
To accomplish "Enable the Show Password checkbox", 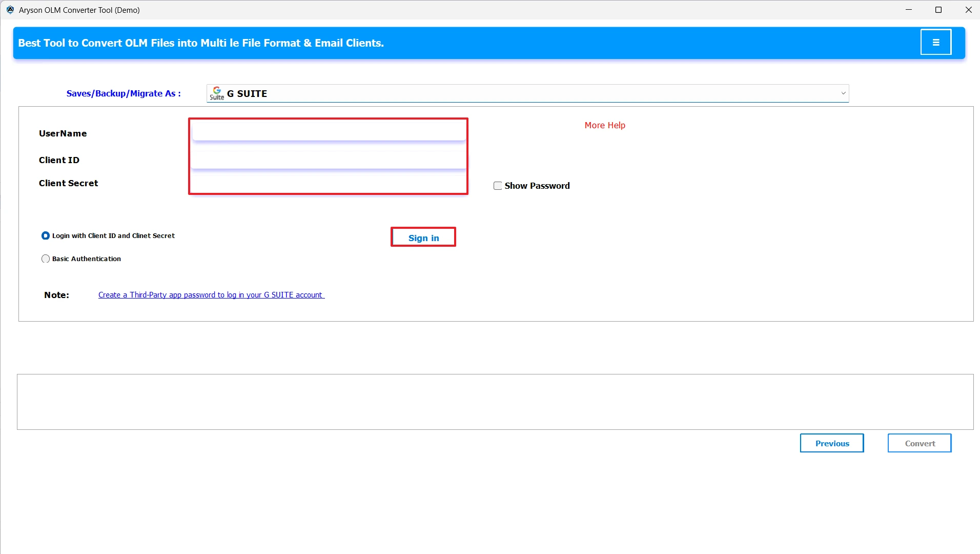I will [498, 185].
